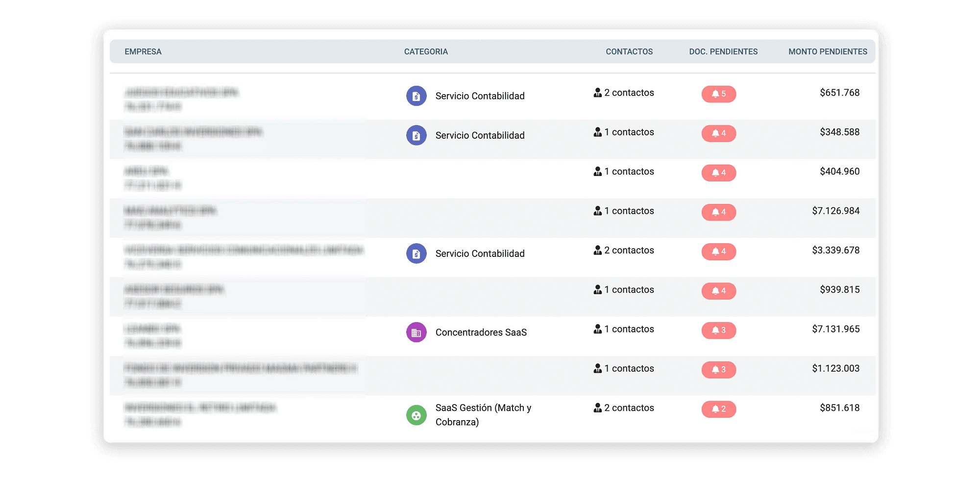The width and height of the screenshot is (980, 478).
Task: Click the contact person icon in the $939.815 row
Action: [x=597, y=290]
